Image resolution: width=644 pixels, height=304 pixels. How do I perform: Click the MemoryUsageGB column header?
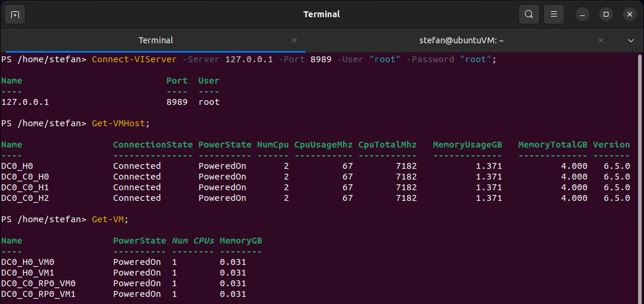pos(468,145)
